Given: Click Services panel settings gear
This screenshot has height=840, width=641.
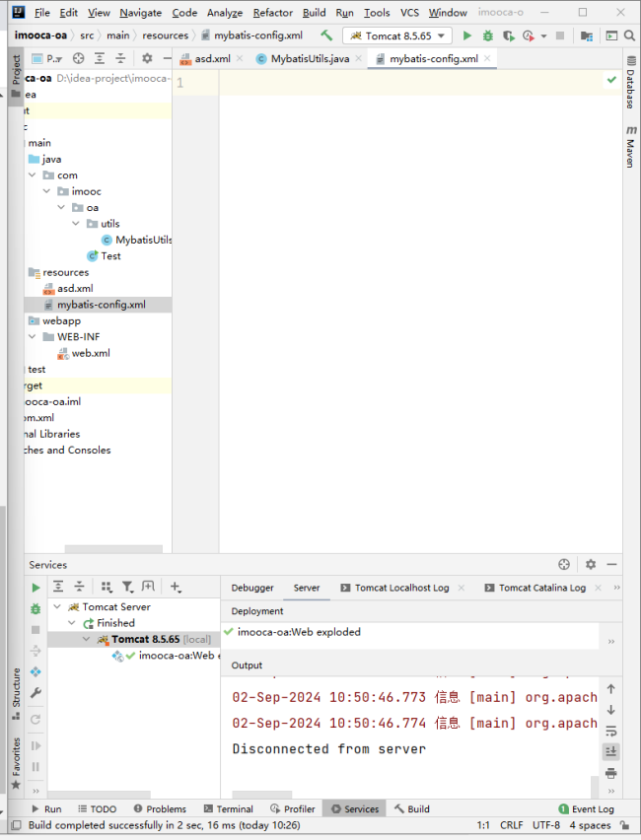Looking at the screenshot, I should [x=591, y=564].
